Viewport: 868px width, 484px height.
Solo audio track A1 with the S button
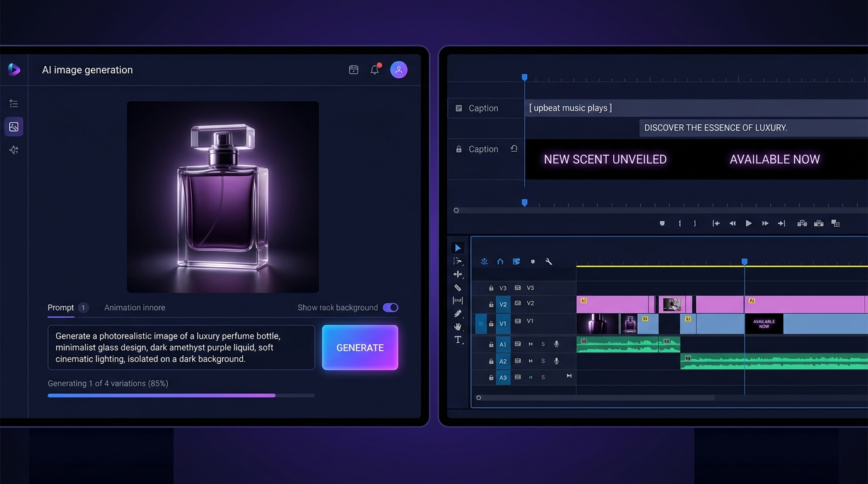(543, 344)
